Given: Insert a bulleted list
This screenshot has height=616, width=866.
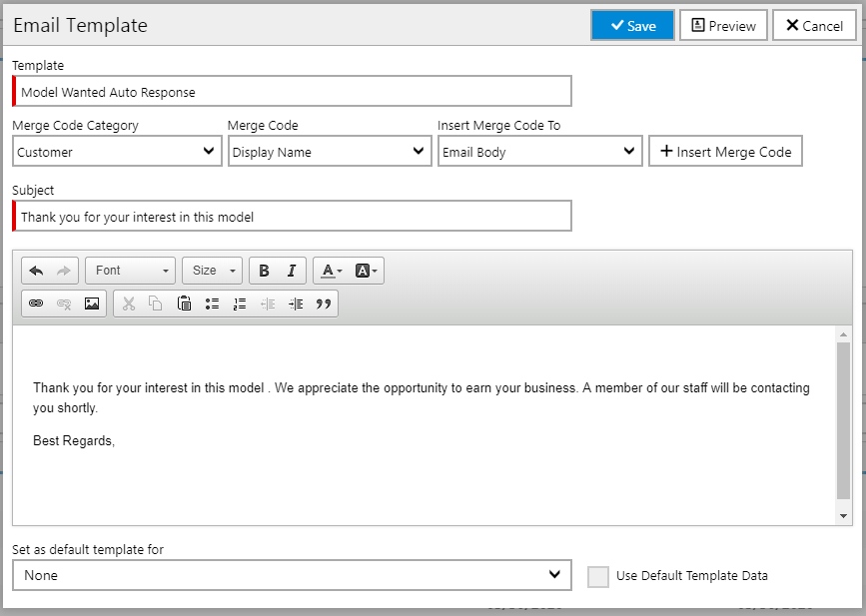Looking at the screenshot, I should point(212,304).
